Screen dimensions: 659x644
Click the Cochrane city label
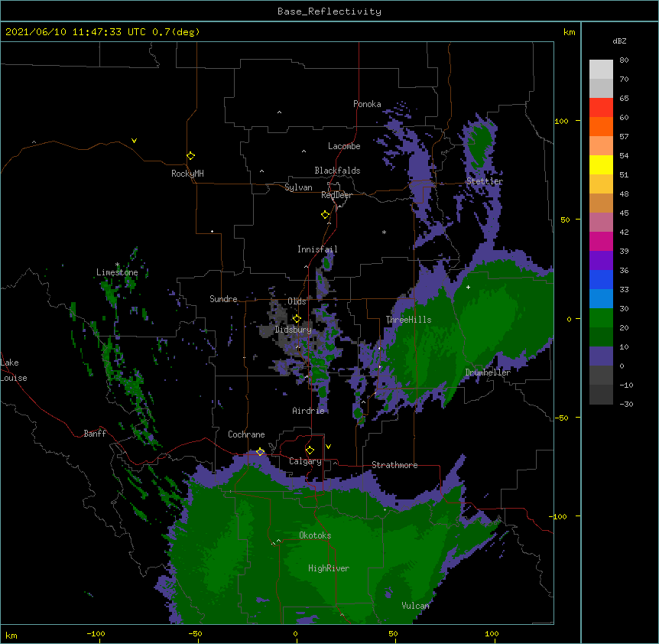click(246, 434)
